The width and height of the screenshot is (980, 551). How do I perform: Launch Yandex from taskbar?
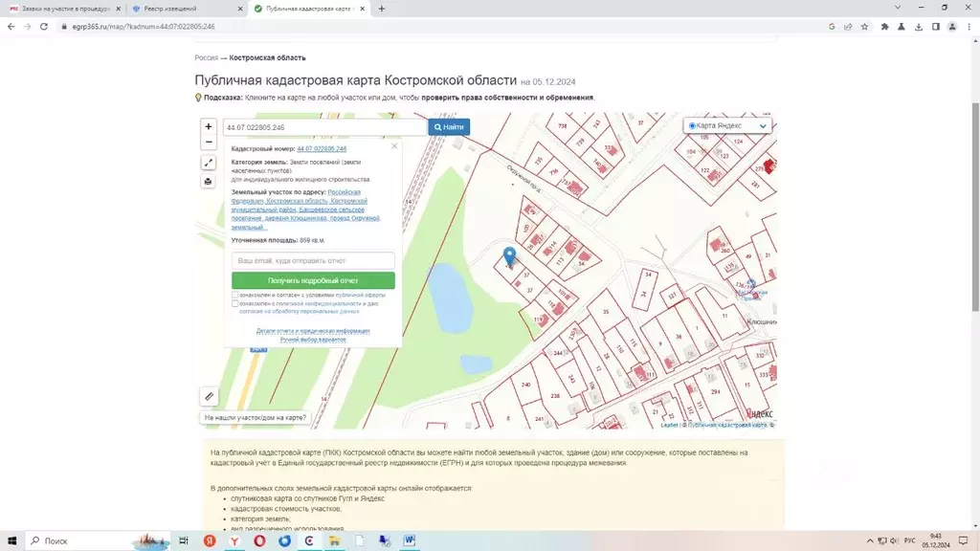210,540
